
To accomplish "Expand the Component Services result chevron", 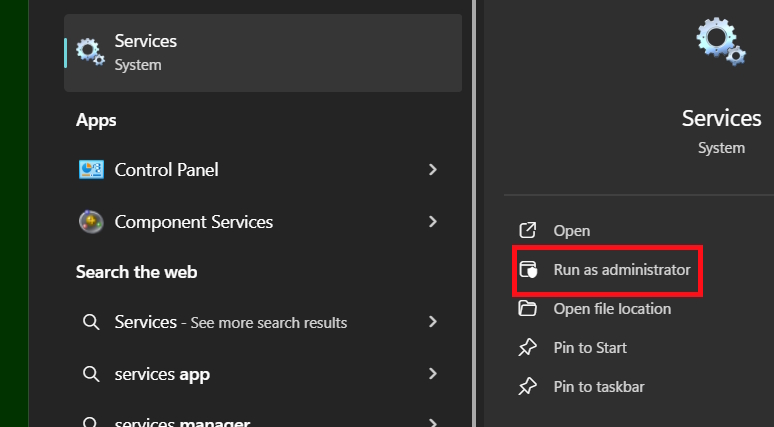I will point(433,222).
